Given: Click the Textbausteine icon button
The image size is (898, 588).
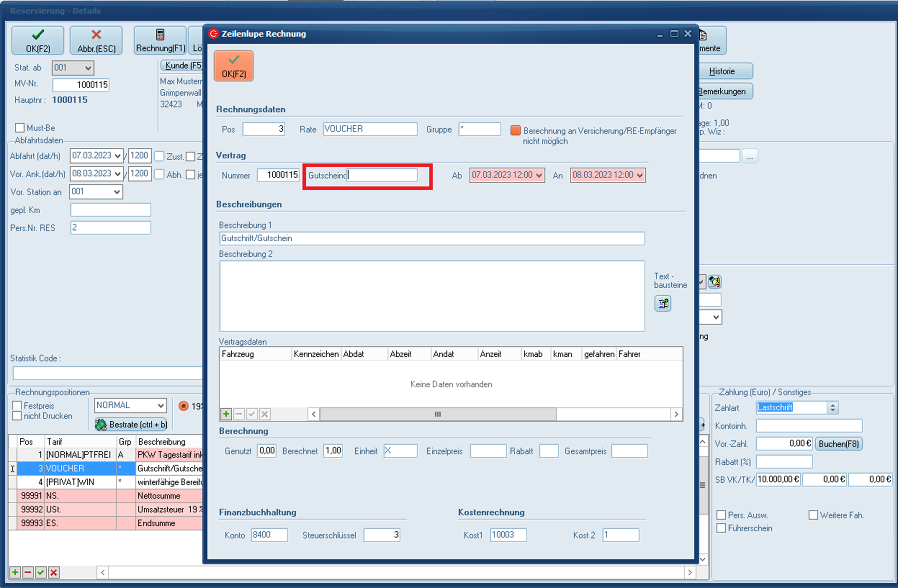Looking at the screenshot, I should [663, 303].
